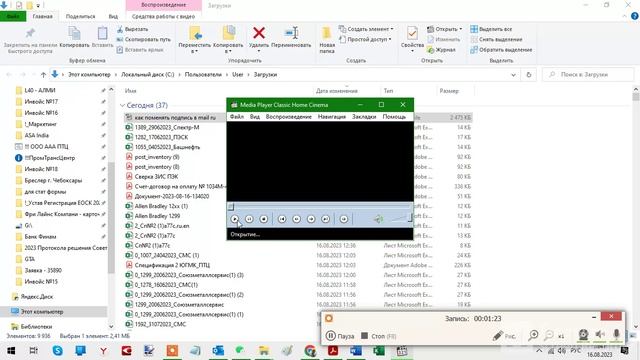Click Выделить все in ribbon
This screenshot has width=640, height=360.
(x=491, y=29)
